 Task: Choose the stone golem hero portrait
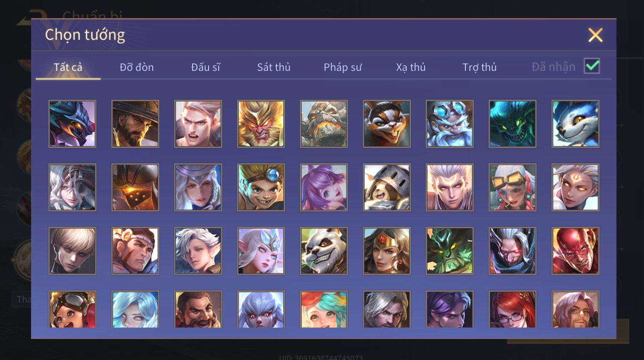click(324, 124)
